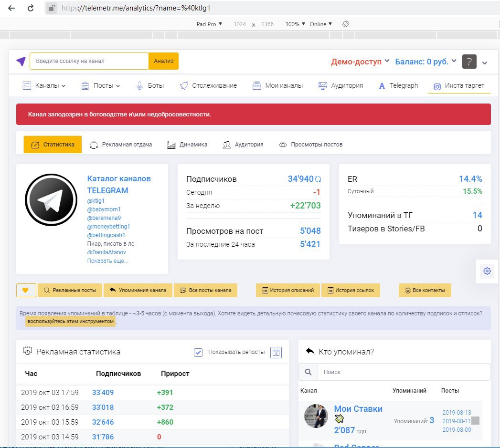Open Все посты канала button
This screenshot has height=448, width=500.
pyautogui.click(x=206, y=290)
